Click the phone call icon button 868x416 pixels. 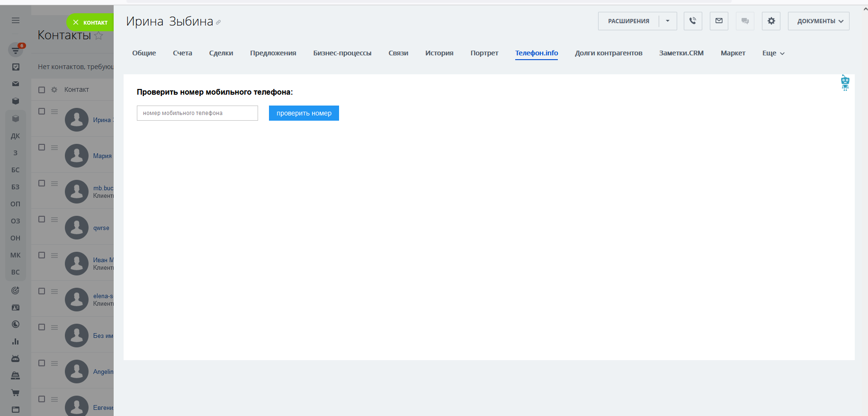[x=693, y=21]
